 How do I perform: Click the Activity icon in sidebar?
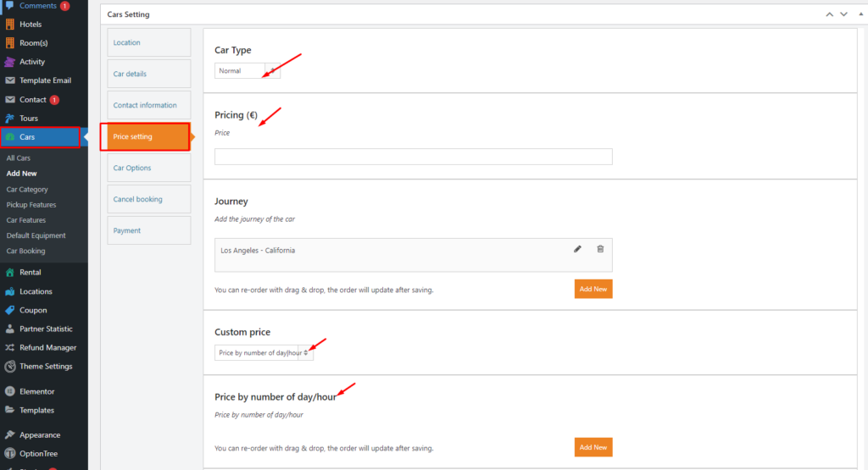[9, 61]
